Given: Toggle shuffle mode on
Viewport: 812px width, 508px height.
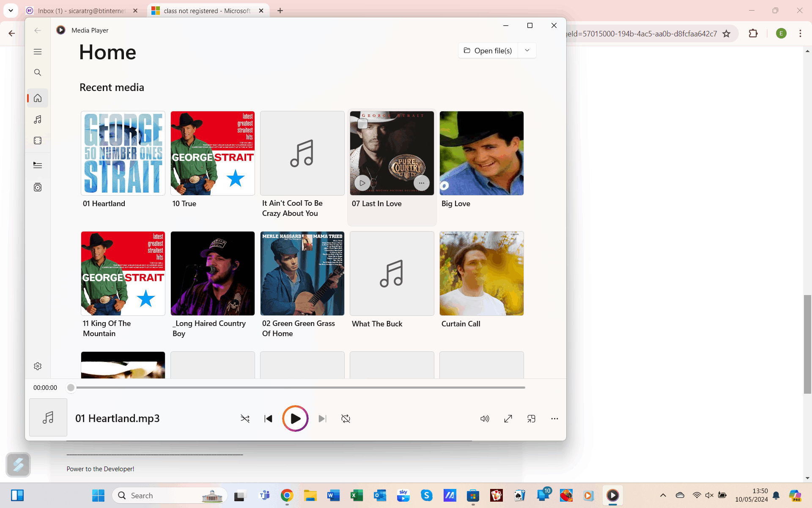Looking at the screenshot, I should coord(245,419).
